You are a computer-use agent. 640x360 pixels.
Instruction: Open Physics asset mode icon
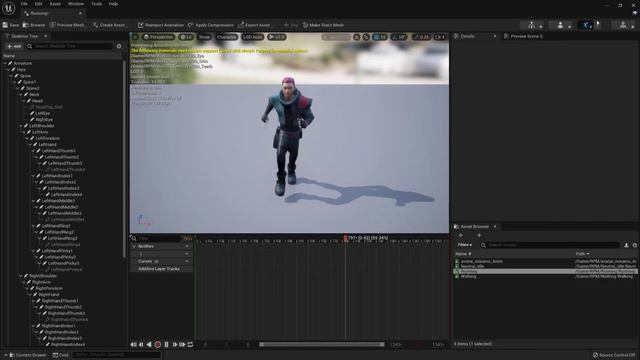pos(623,25)
